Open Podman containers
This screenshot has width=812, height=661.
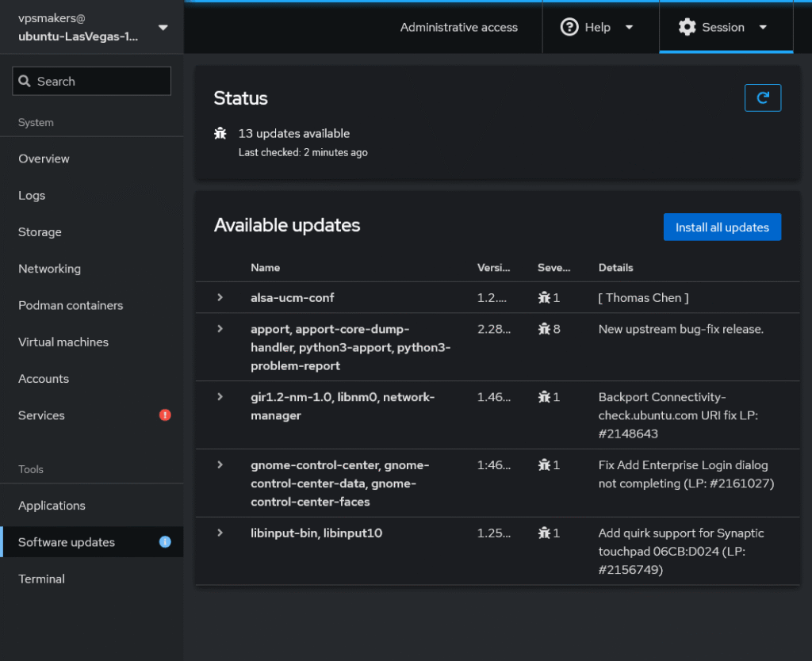(x=92, y=305)
